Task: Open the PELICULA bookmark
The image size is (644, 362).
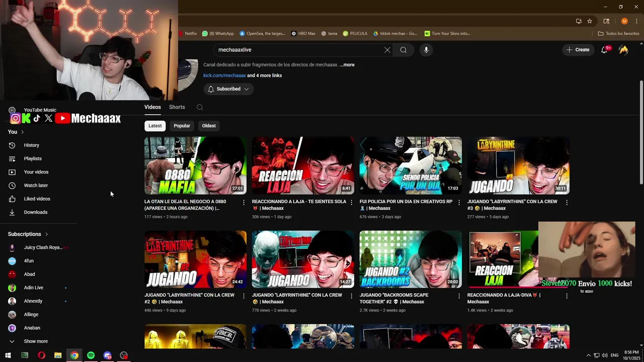Action: click(355, 34)
